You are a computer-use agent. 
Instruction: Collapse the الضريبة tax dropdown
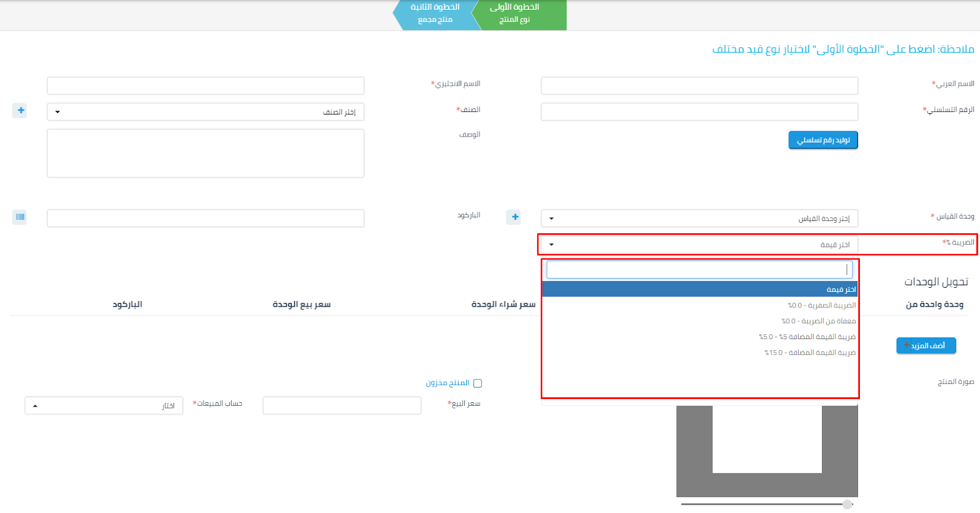(x=699, y=244)
